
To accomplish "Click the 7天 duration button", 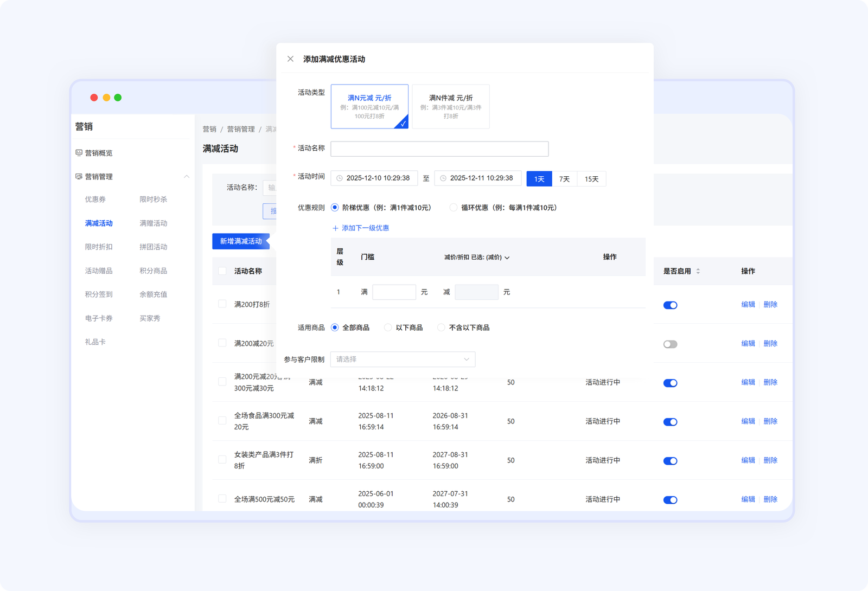I will click(564, 179).
